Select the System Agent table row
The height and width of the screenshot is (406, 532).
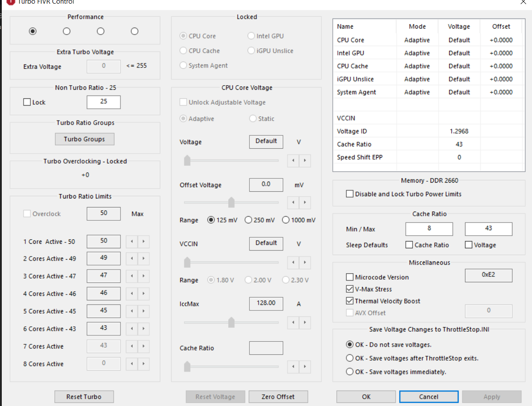coord(429,92)
